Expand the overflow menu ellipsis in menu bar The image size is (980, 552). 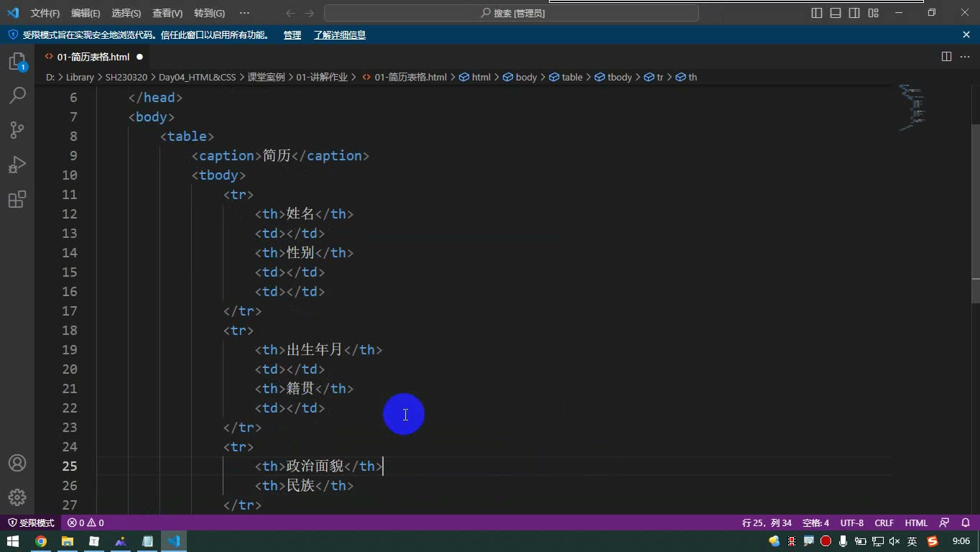tap(244, 13)
